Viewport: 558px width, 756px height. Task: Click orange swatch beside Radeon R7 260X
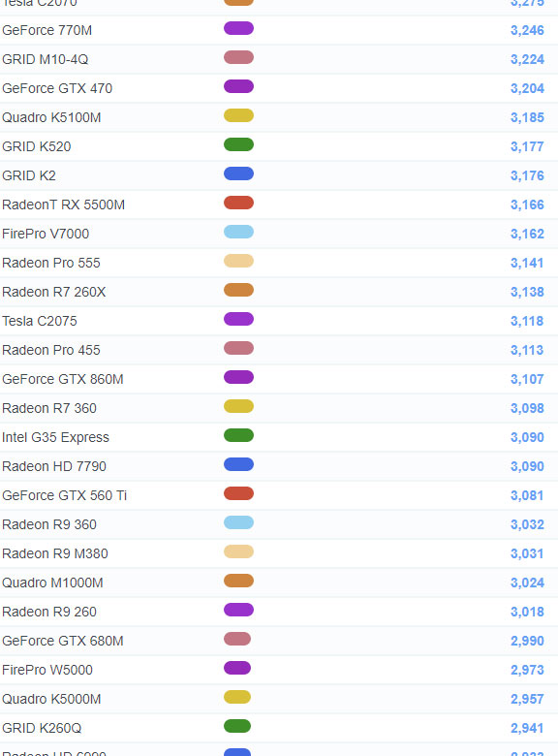coord(238,290)
